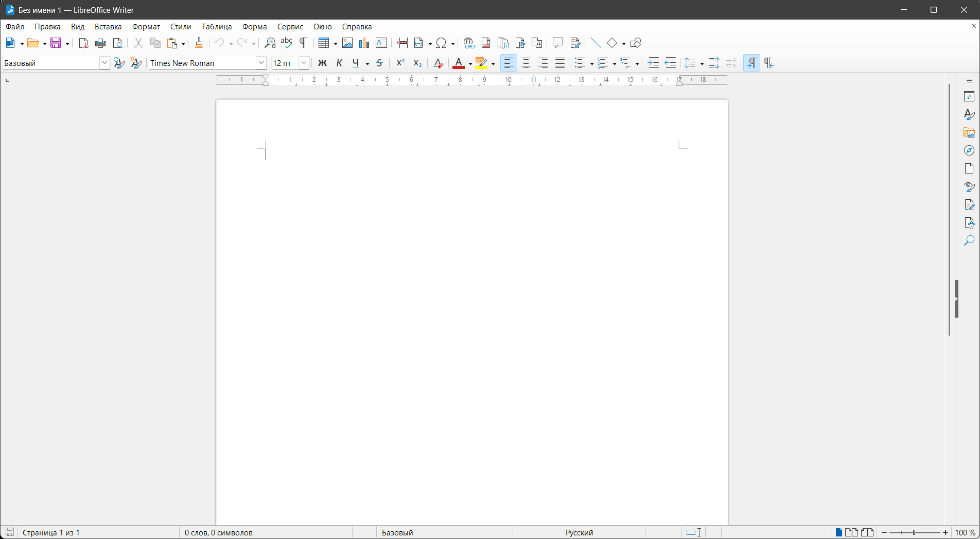Screen dimensions: 980x539
Task: Insert a table with grid icon
Action: (324, 43)
